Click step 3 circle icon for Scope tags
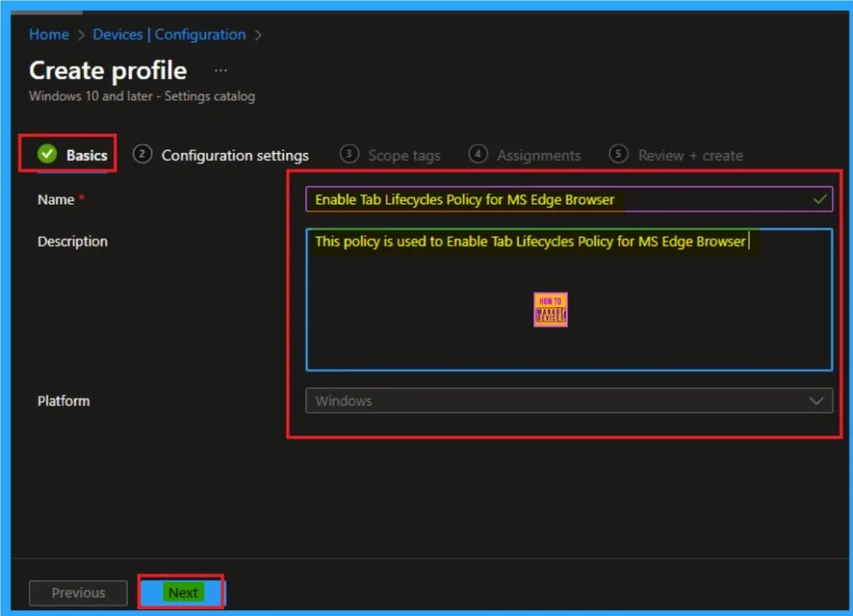 [349, 154]
